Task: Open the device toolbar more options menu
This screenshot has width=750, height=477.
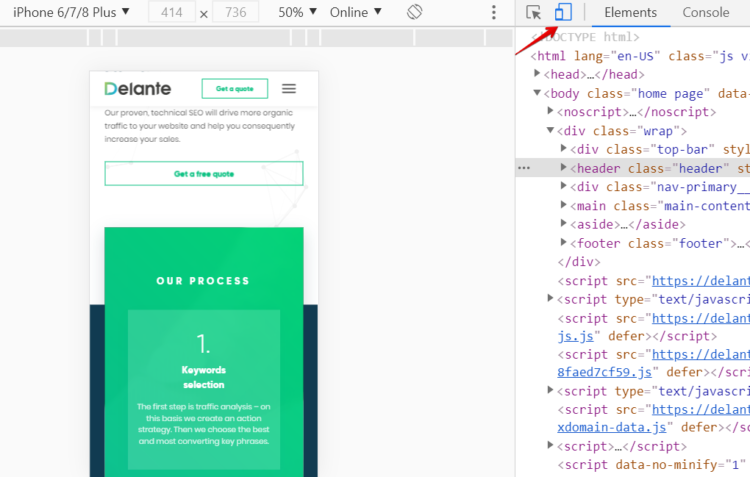Action: point(494,12)
